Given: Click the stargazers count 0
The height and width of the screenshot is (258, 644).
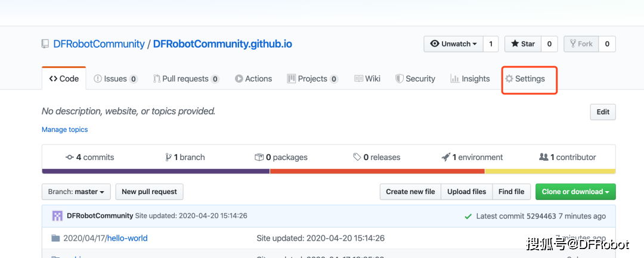Looking at the screenshot, I should pos(549,44).
